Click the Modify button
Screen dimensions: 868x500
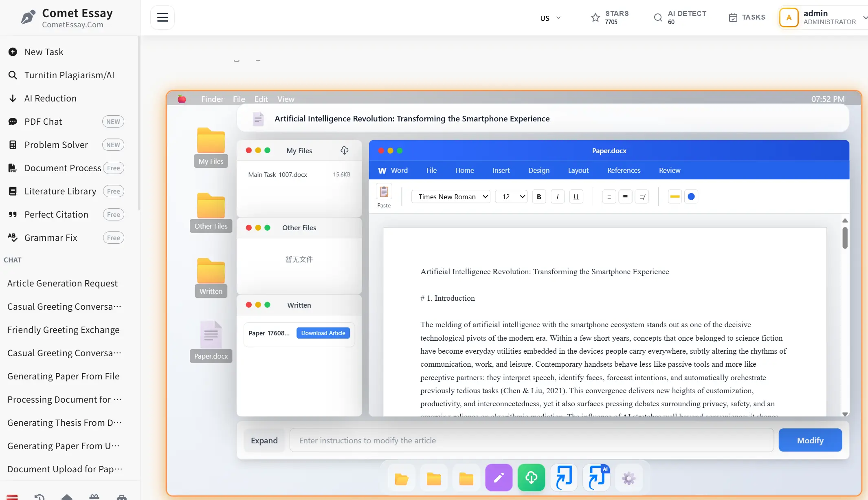[x=810, y=440]
